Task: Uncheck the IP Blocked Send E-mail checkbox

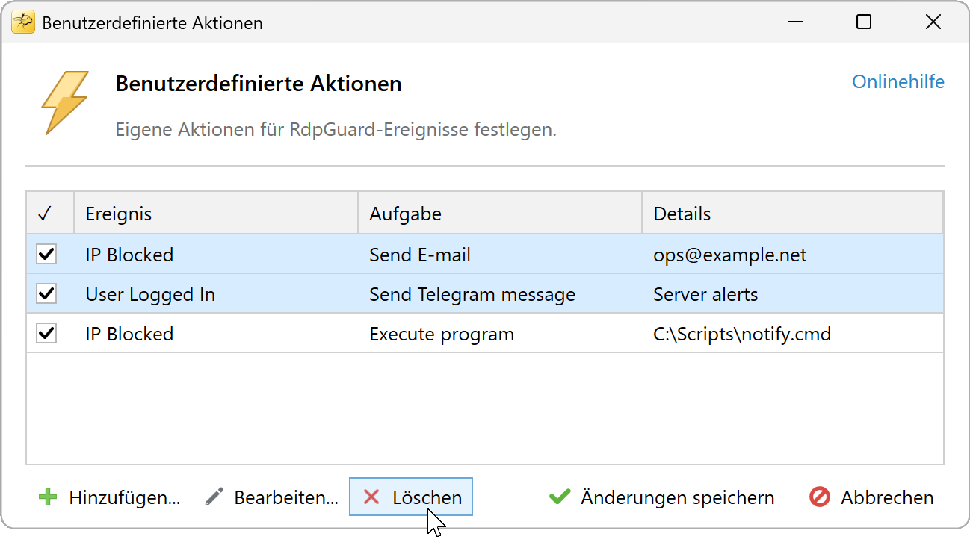Action: (46, 255)
